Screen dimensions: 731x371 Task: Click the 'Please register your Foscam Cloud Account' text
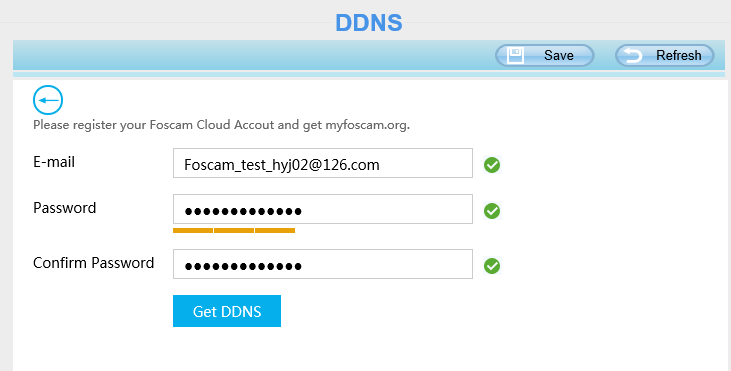[221, 125]
